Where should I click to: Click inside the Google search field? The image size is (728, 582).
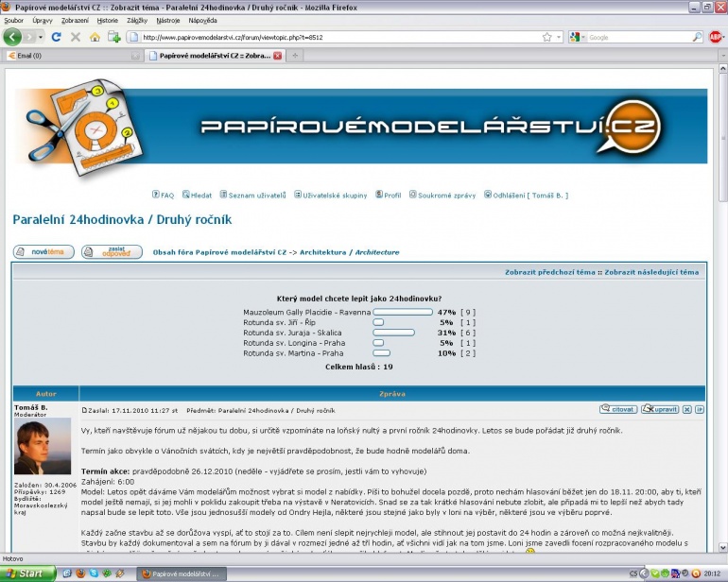(x=640, y=37)
